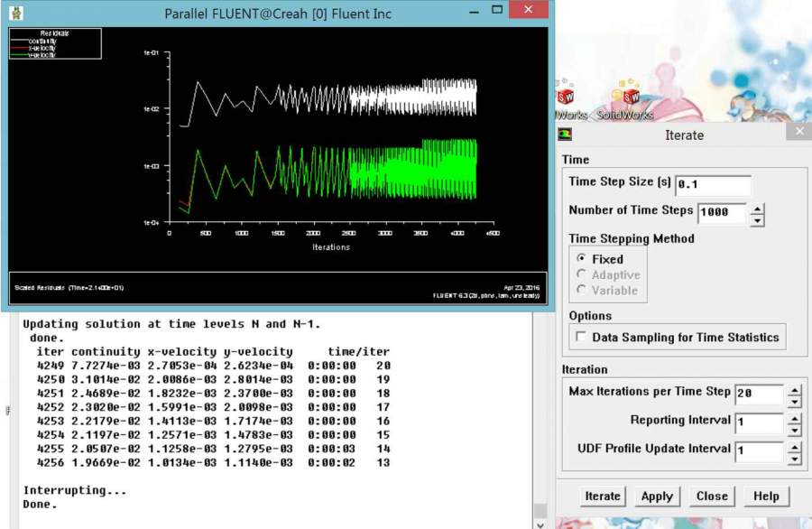
Task: Click the Time Step Size field
Action: (713, 185)
